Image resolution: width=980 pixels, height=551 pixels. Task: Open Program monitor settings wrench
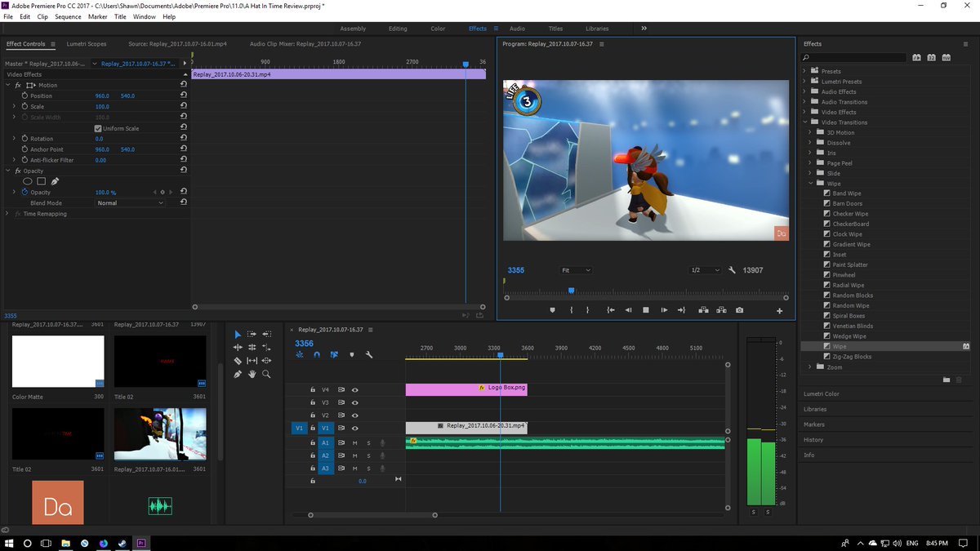[732, 270]
